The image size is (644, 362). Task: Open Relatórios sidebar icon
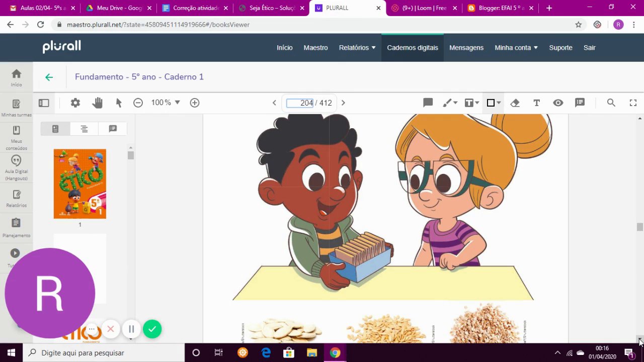tap(16, 198)
